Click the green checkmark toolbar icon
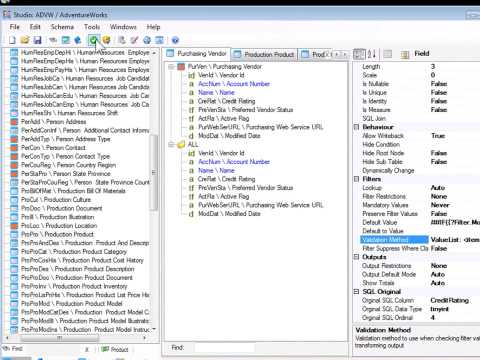 94,40
